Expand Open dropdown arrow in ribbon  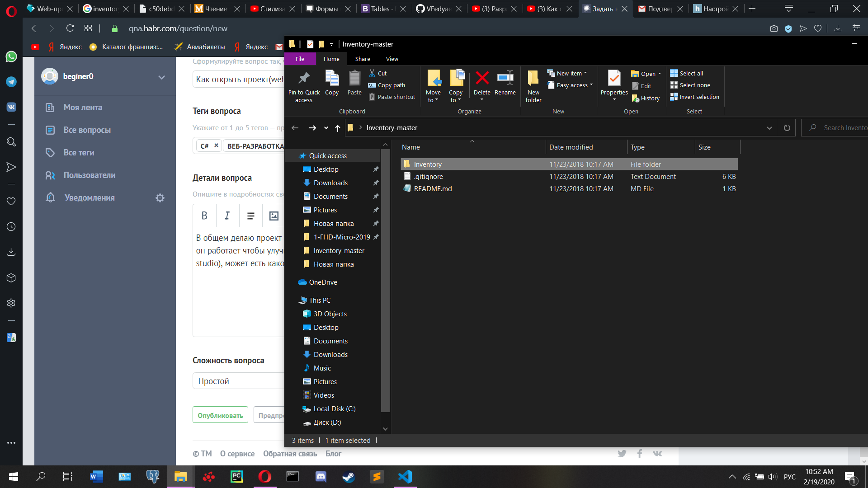660,74
